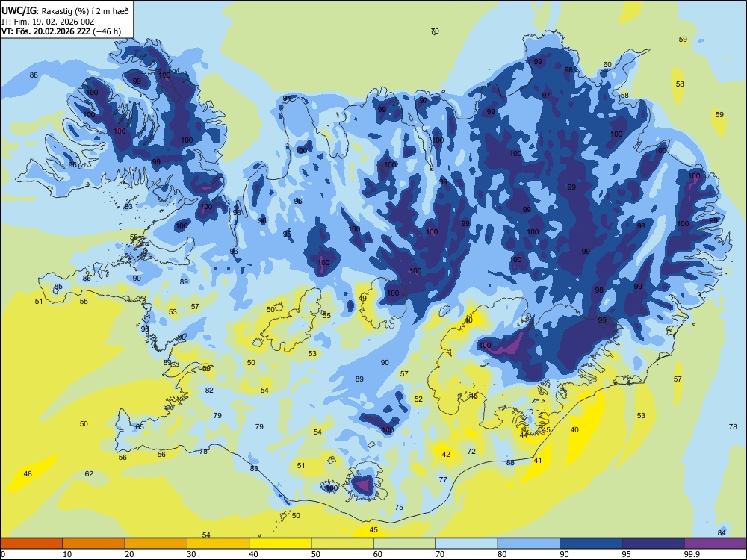Click the '30' legend scale label
This screenshot has height=560, width=747.
[191, 554]
